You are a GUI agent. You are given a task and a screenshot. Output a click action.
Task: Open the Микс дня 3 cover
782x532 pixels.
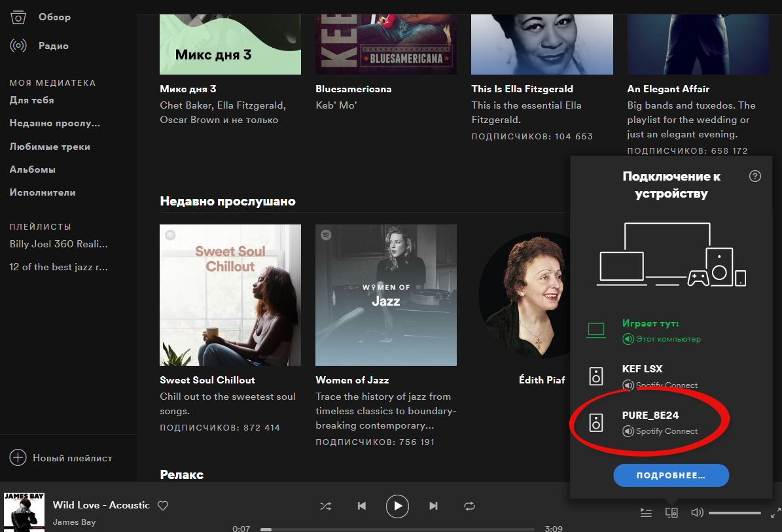[230, 44]
